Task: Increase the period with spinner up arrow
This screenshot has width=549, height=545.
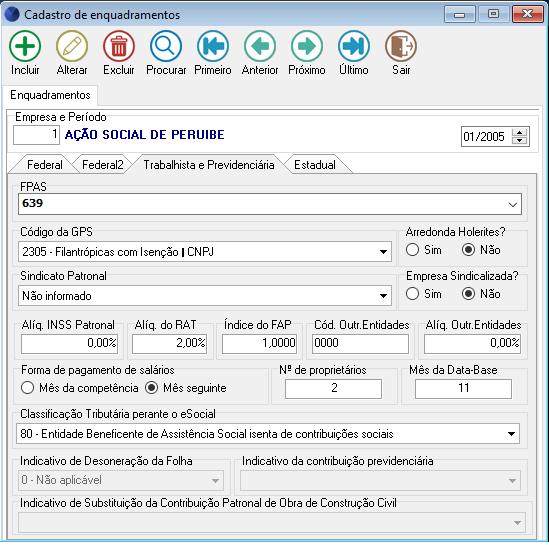Action: [x=520, y=132]
